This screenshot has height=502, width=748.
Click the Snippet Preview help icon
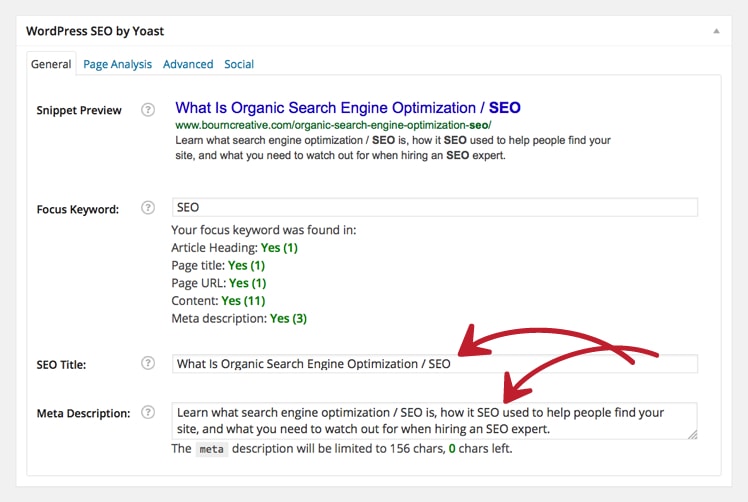(148, 110)
